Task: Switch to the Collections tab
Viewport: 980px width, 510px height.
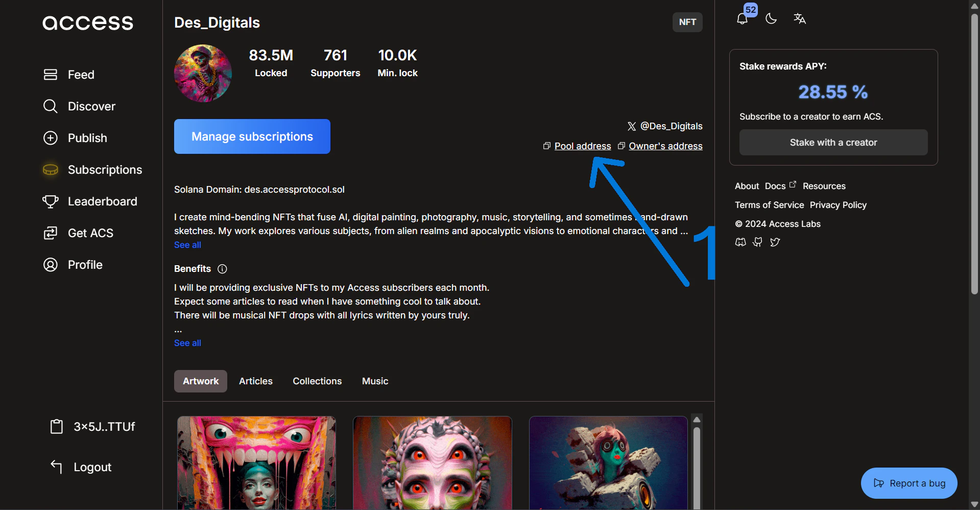Action: (x=317, y=381)
